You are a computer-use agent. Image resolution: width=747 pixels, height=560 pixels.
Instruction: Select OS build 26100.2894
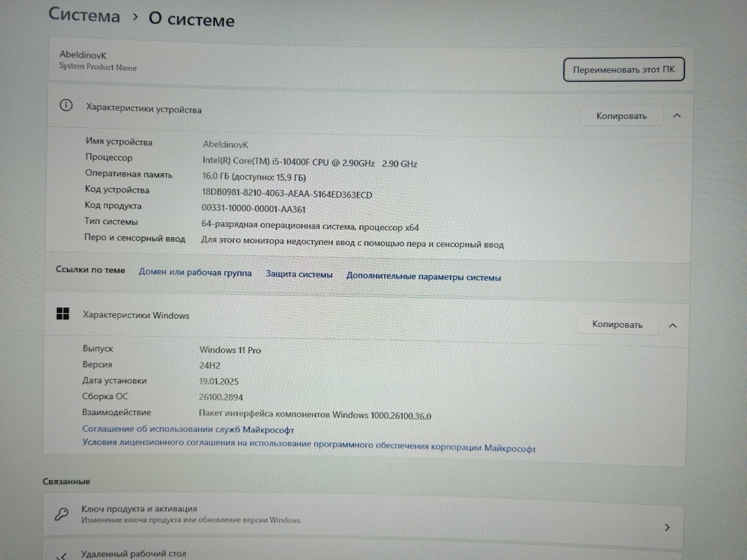point(221,397)
